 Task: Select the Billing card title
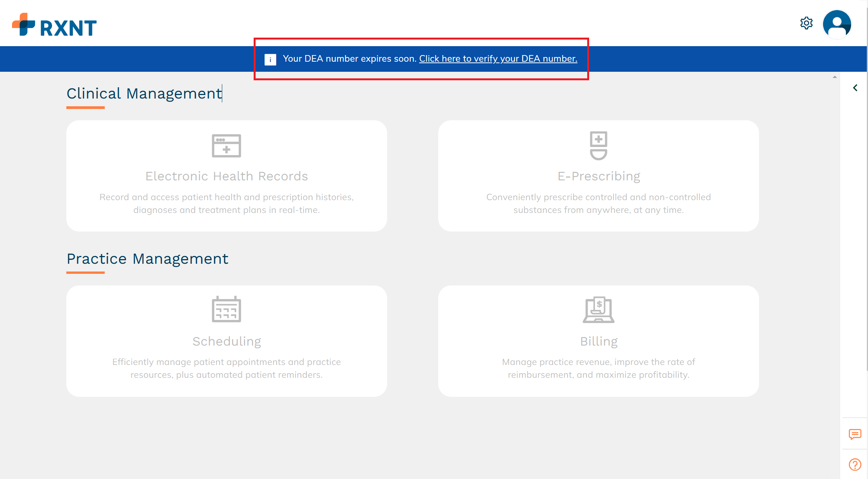(x=598, y=341)
